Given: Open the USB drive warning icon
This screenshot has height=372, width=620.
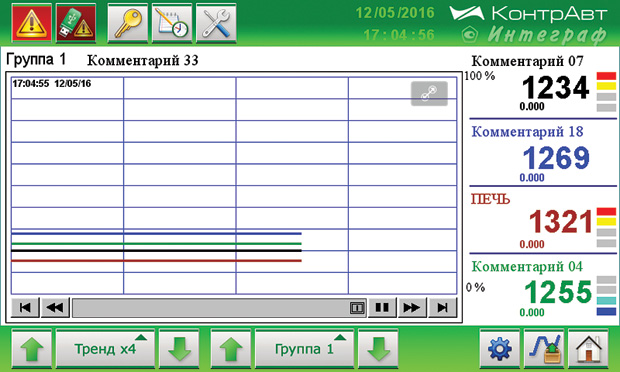Looking at the screenshot, I should [76, 23].
